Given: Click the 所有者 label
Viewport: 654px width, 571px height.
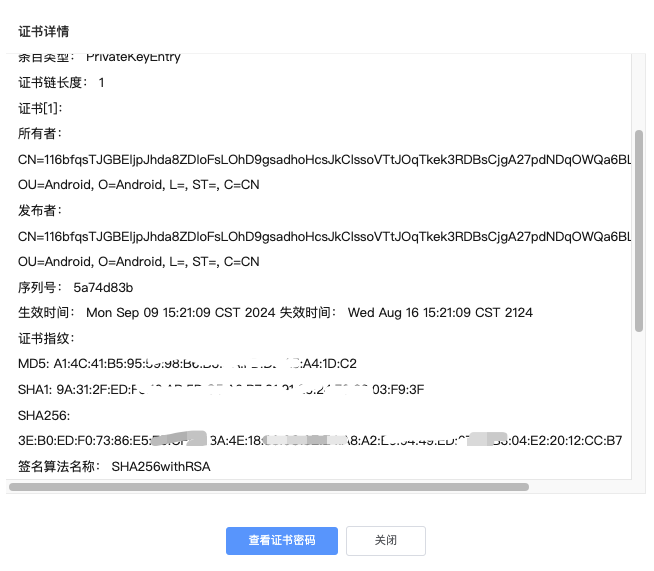Looking at the screenshot, I should (40, 134).
